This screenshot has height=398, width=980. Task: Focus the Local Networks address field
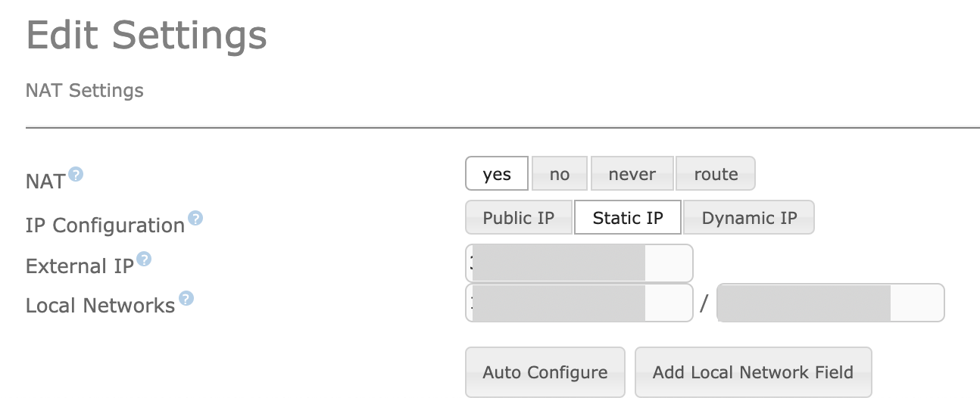(579, 303)
